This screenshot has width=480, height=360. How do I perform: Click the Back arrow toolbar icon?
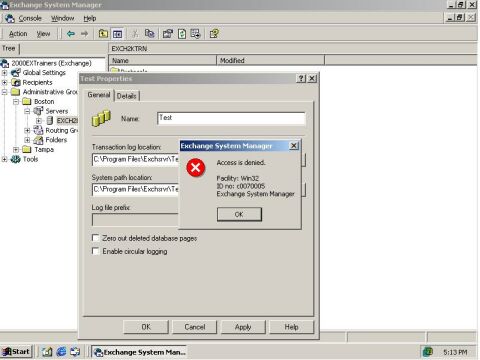(x=71, y=34)
